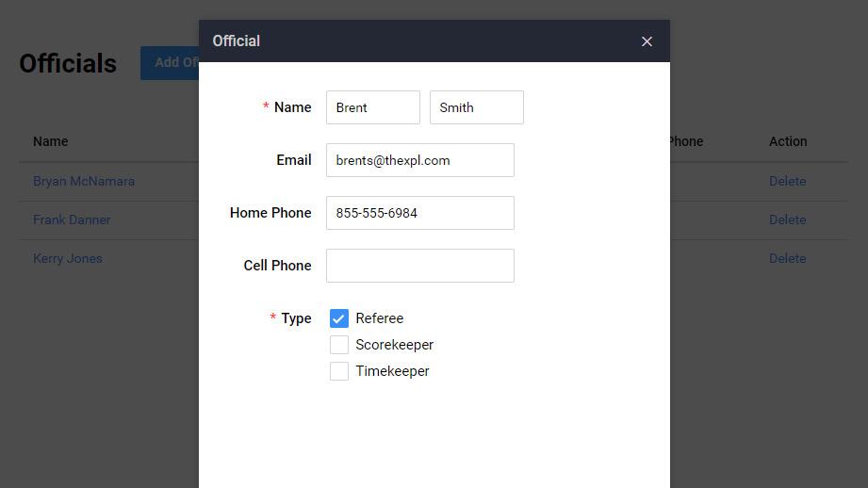This screenshot has width=868, height=488.
Task: Click the Name column header in the table
Action: (x=51, y=141)
